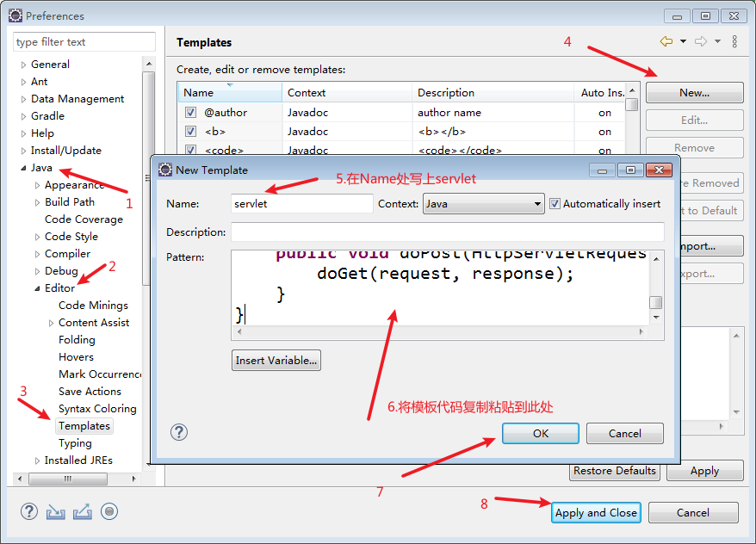
Task: Expand the Content Assist node
Action: tap(51, 323)
